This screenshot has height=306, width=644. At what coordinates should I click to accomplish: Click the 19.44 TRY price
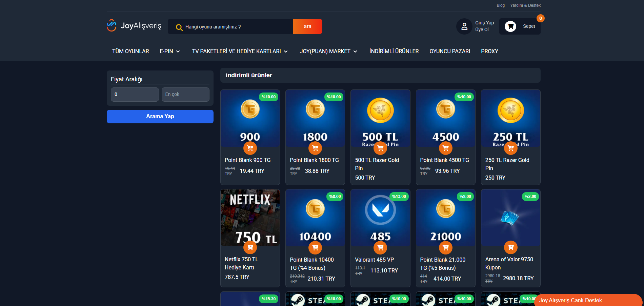tap(252, 171)
